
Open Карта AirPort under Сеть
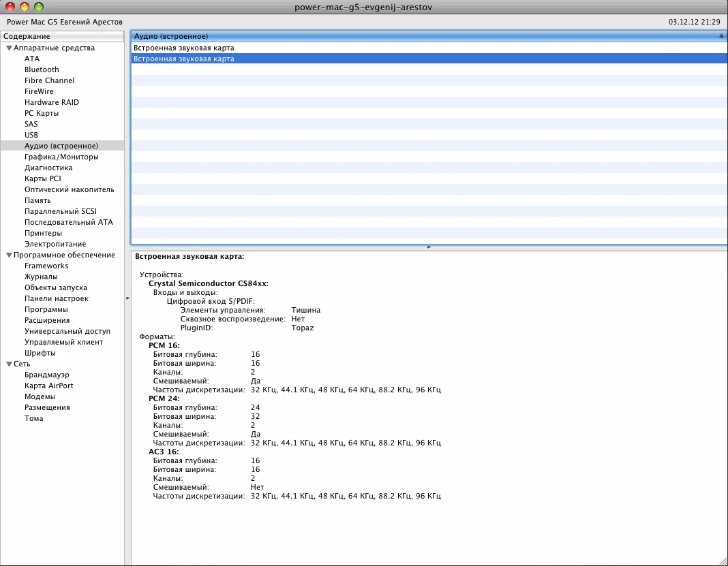[x=48, y=386]
